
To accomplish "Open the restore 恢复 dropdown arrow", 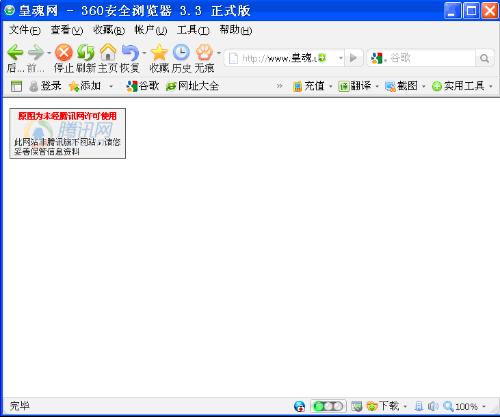I will tap(144, 53).
